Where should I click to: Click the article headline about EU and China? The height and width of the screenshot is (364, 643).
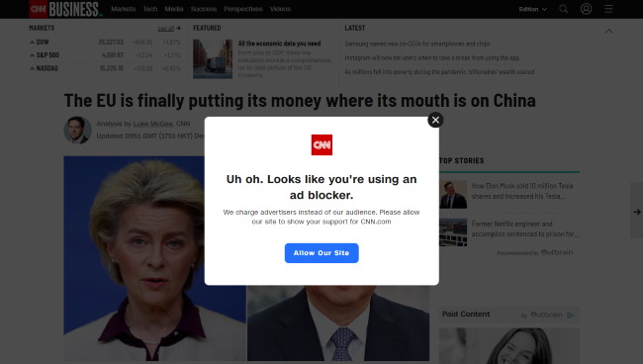pyautogui.click(x=300, y=101)
